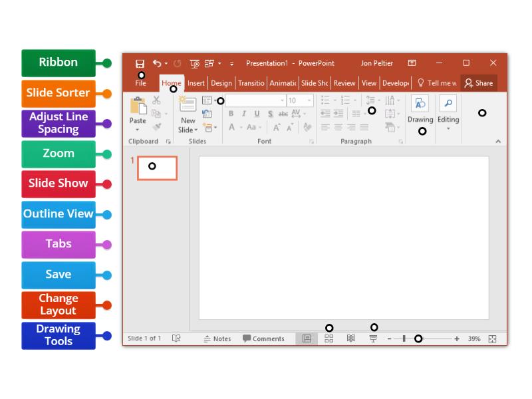Switch to Slide Sorter using the status bar icon
Viewport: 532px width, 399px height.
tap(329, 338)
